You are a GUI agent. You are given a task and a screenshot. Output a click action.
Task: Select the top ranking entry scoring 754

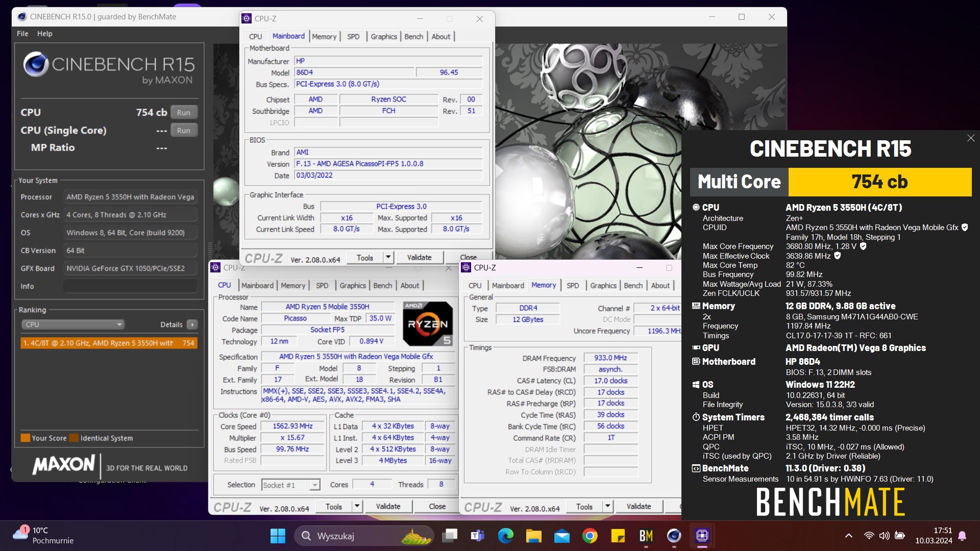109,343
